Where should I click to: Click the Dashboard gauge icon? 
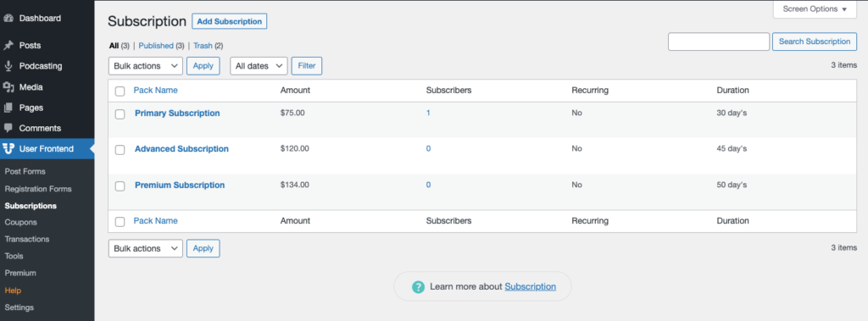point(8,19)
